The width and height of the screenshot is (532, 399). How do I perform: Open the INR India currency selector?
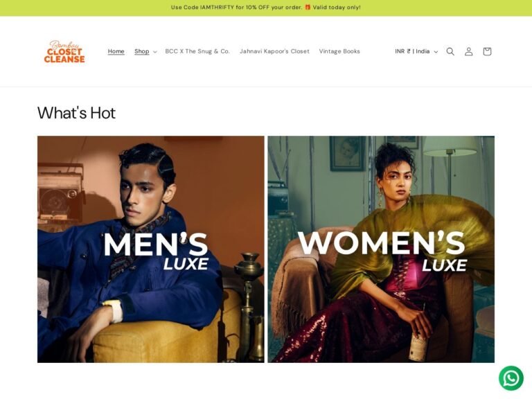point(416,51)
